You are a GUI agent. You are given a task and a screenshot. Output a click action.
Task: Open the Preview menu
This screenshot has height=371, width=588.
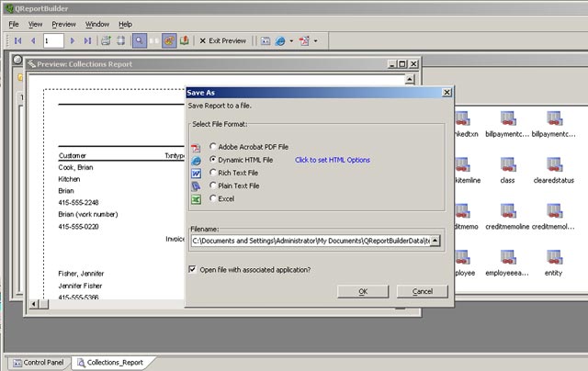tap(63, 25)
